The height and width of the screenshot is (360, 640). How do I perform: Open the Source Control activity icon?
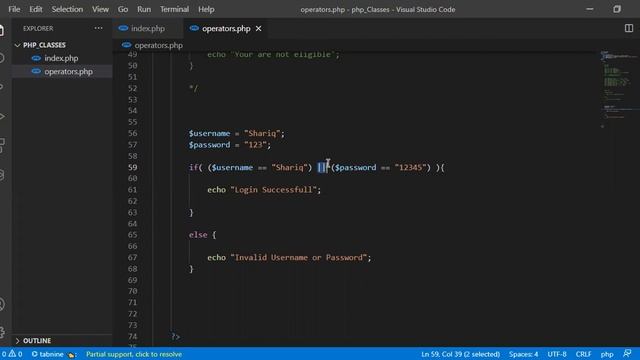point(2,87)
